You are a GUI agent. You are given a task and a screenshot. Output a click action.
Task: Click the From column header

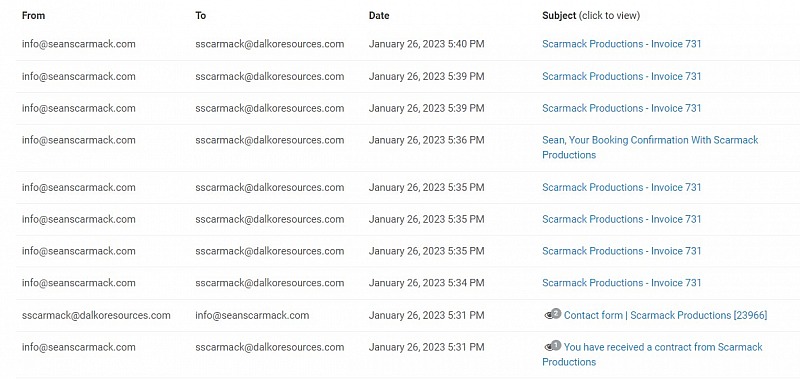(33, 16)
